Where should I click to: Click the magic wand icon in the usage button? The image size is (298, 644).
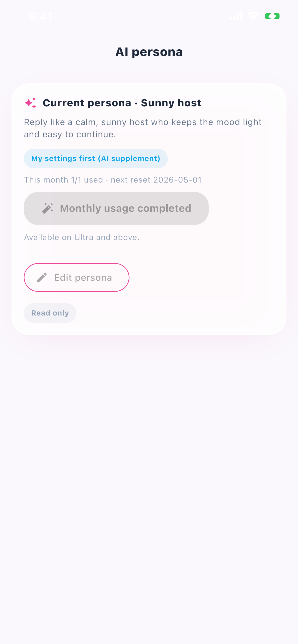coord(48,208)
